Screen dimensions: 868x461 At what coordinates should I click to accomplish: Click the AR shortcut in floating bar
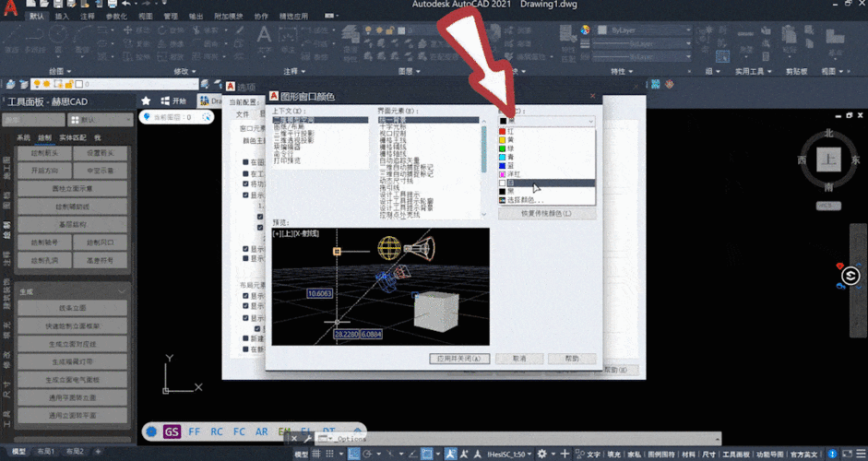tap(261, 431)
